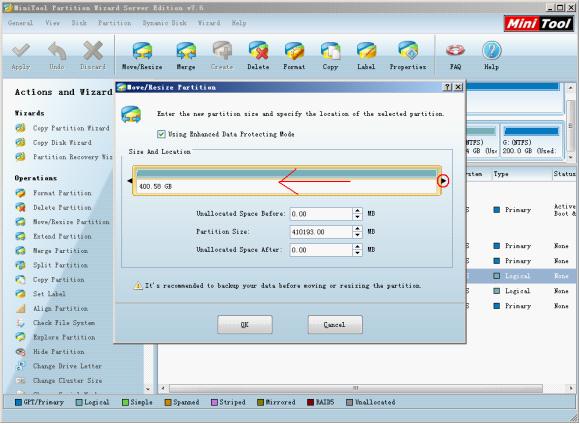Open the General menu
The height and width of the screenshot is (424, 580).
click(x=20, y=23)
